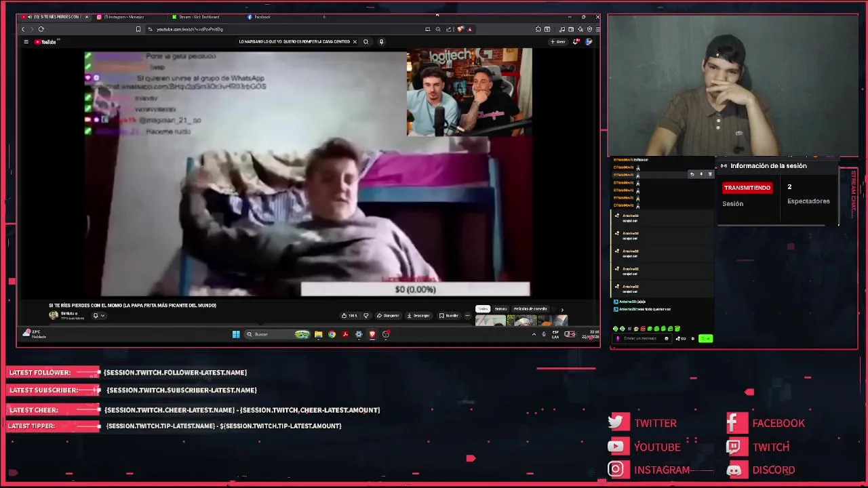Open Brave browser from the taskbar

pyautogui.click(x=372, y=334)
